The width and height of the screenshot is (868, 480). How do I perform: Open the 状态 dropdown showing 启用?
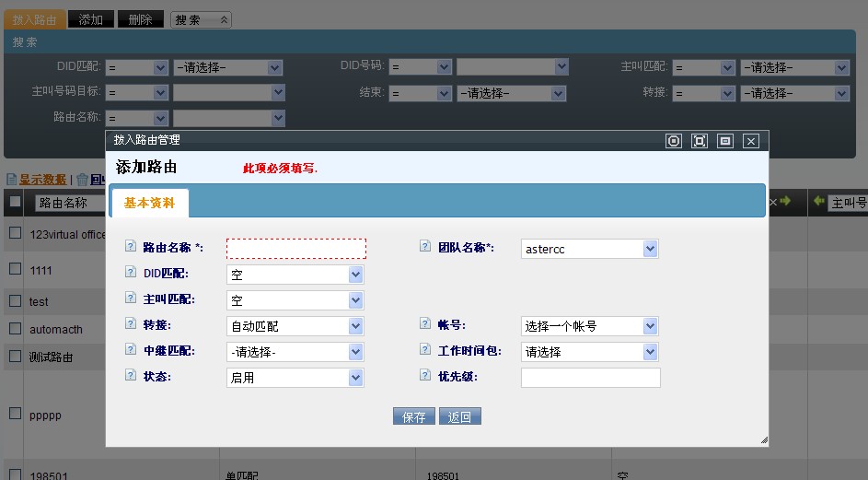click(295, 378)
